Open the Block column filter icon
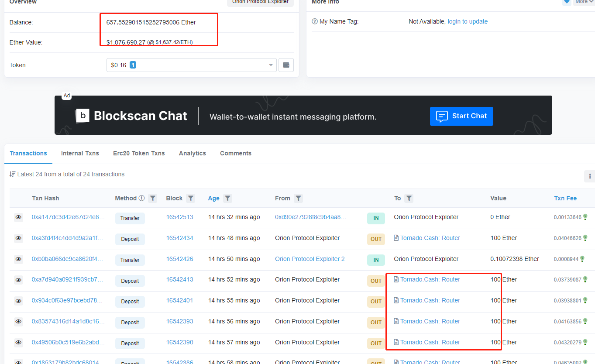The width and height of the screenshot is (595, 364). coord(190,198)
